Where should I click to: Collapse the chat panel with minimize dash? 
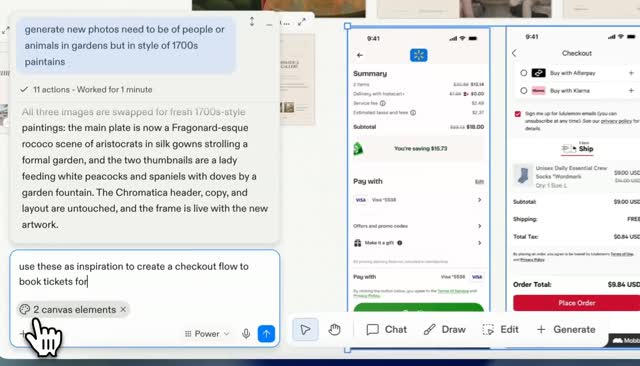[269, 25]
